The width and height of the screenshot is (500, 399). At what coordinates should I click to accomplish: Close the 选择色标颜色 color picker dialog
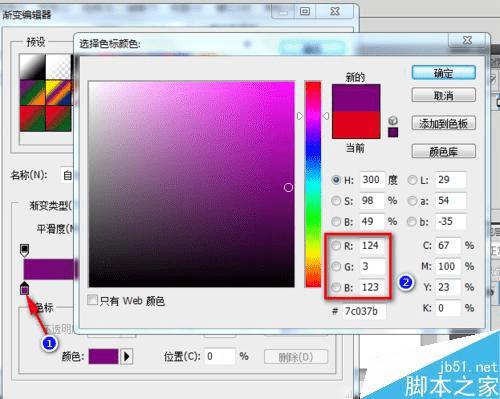(467, 40)
